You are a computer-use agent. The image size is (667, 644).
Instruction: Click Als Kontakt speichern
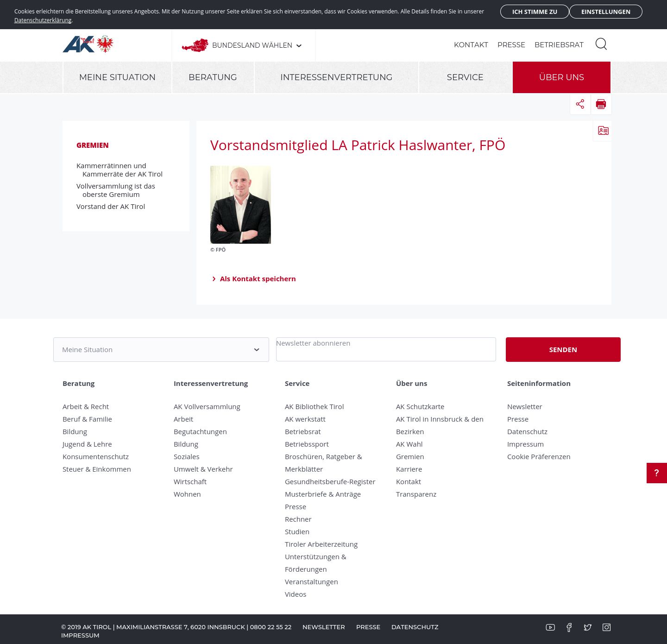(258, 278)
